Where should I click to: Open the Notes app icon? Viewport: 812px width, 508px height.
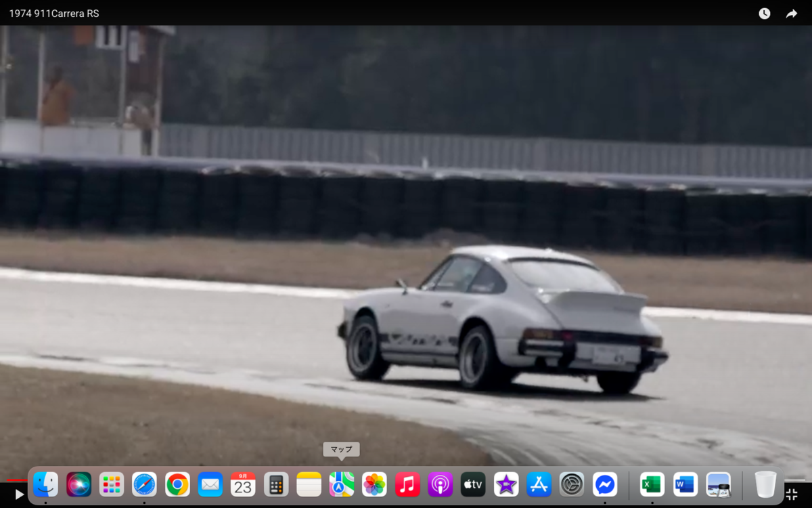click(x=309, y=484)
